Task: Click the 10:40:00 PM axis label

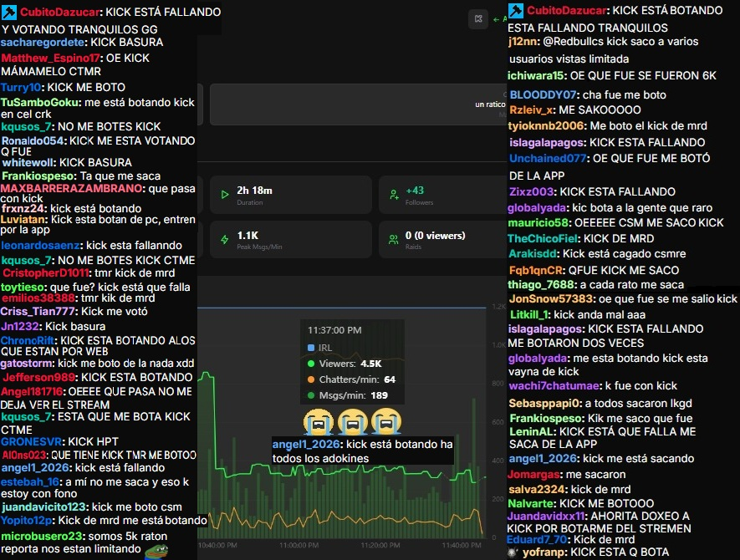Action: (x=217, y=546)
